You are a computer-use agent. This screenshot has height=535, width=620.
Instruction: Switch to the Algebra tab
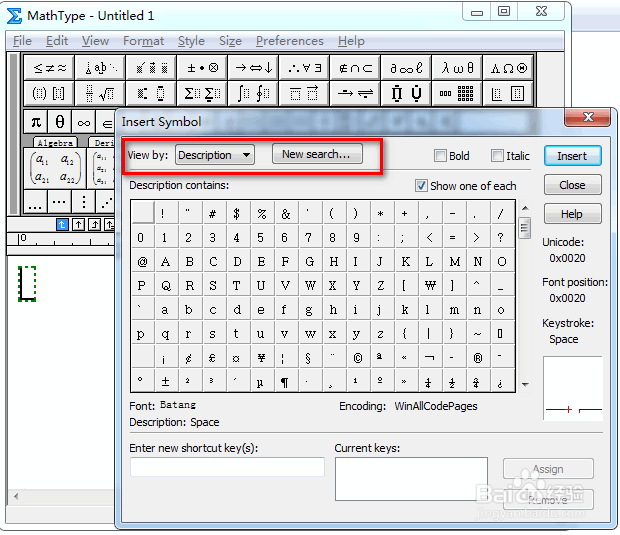click(x=55, y=142)
